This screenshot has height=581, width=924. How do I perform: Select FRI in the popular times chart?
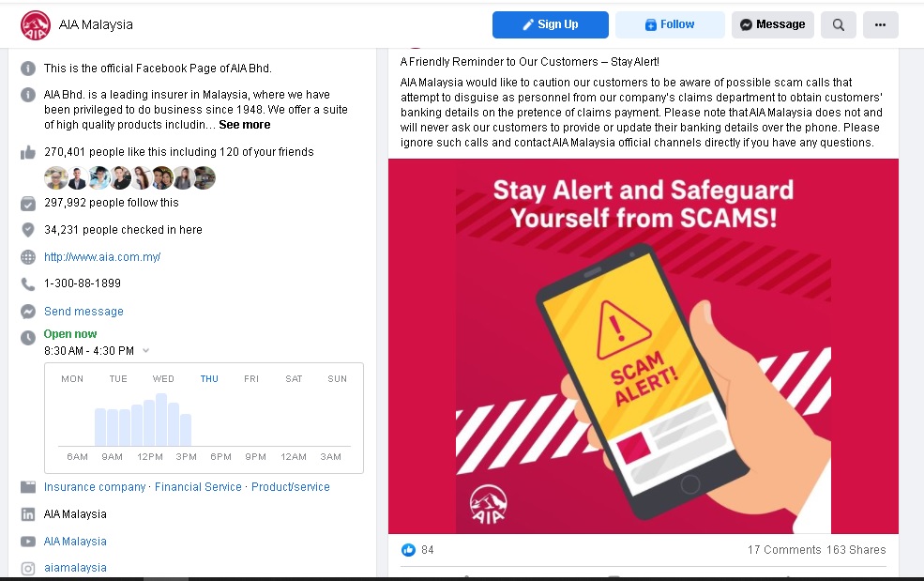click(x=251, y=378)
